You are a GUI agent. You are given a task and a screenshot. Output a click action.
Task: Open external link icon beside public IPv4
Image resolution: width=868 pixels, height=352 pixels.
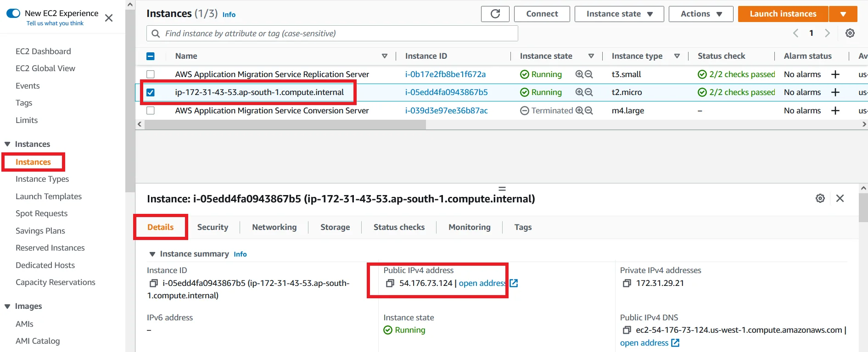tap(514, 284)
